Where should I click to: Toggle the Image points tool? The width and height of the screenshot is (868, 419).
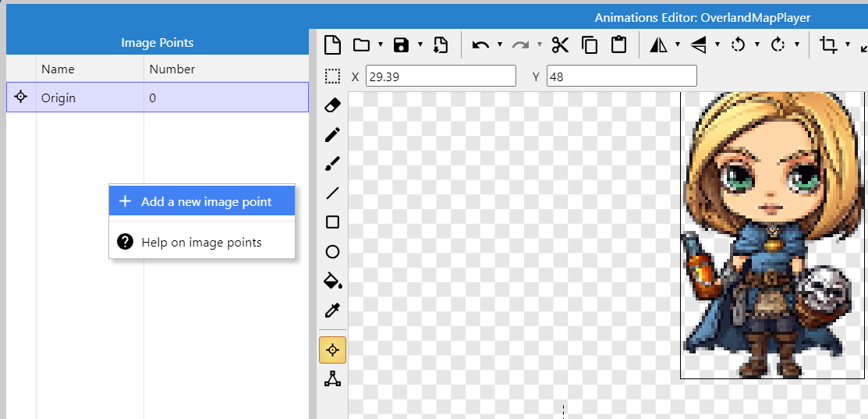(332, 350)
